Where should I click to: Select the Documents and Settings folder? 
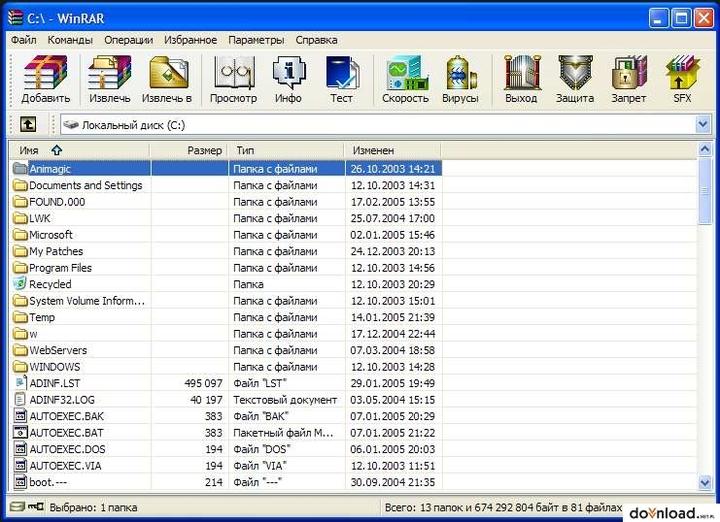(85, 185)
